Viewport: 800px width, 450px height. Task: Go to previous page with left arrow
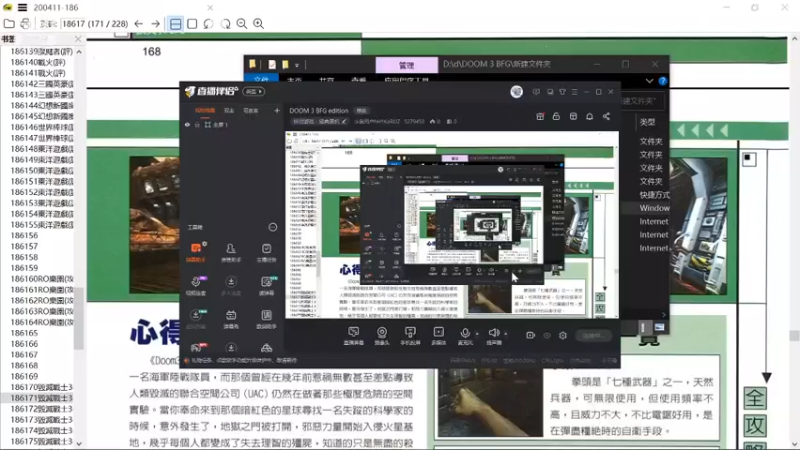139,23
